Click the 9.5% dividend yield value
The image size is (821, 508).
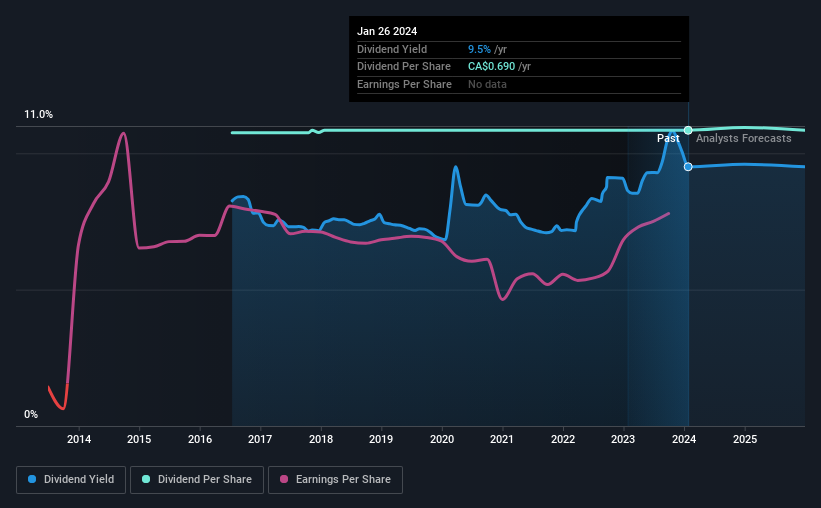coord(479,49)
